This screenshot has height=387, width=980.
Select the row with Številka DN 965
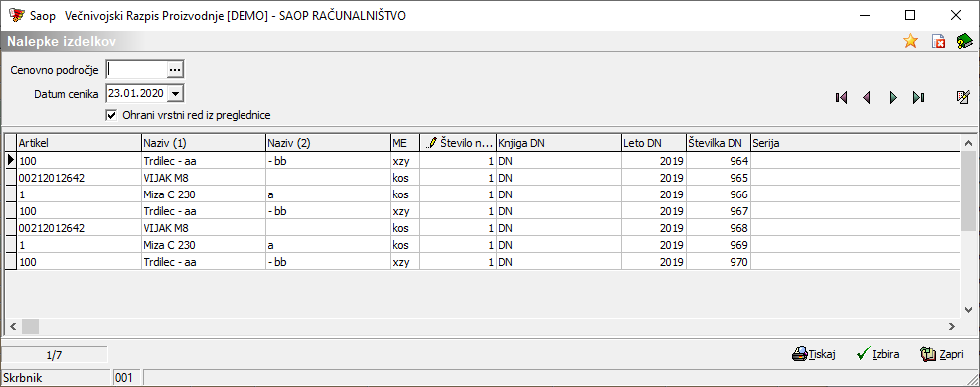pyautogui.click(x=482, y=178)
